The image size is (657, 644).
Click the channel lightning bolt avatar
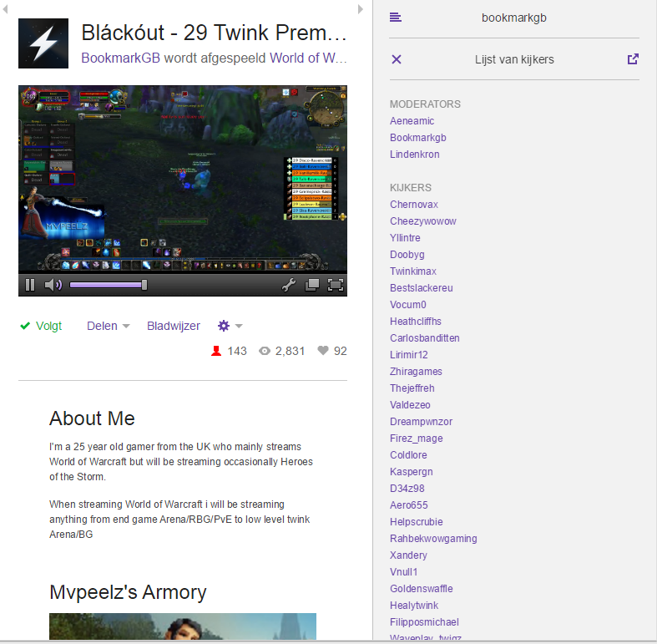[x=43, y=43]
